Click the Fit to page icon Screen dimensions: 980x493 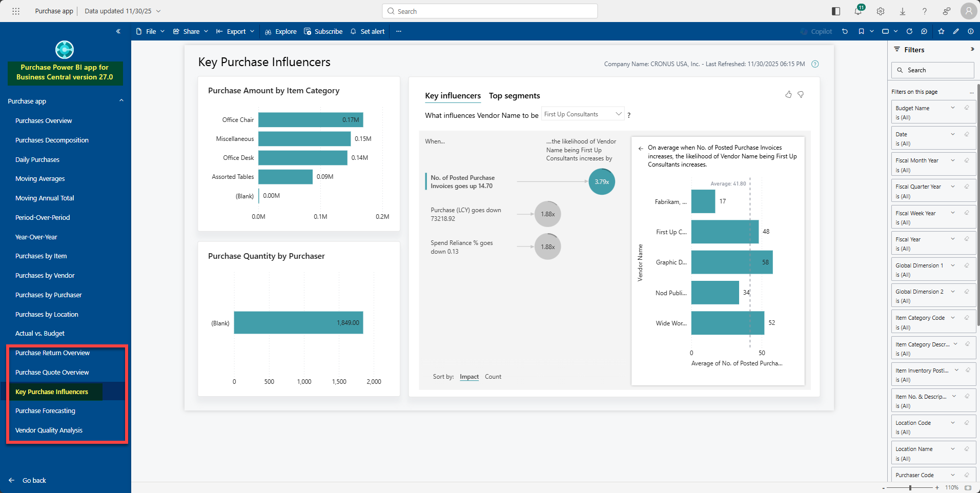pos(968,488)
